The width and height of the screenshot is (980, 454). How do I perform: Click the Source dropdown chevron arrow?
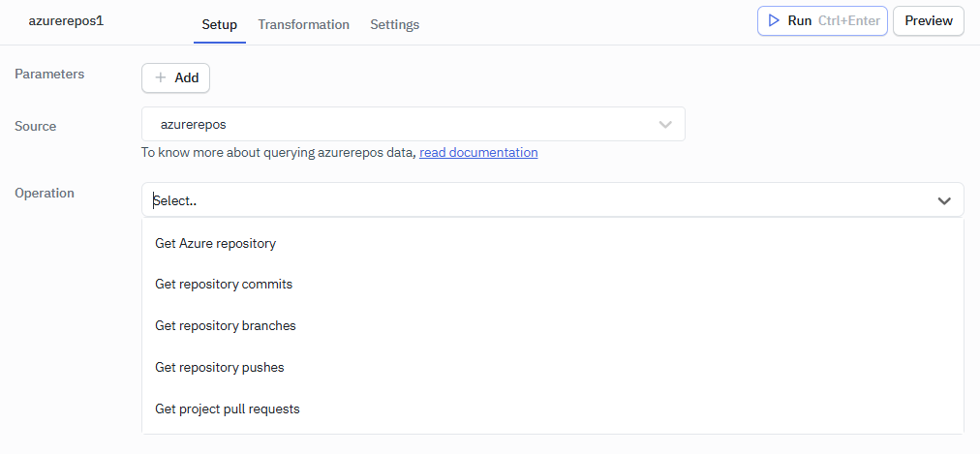tap(665, 125)
